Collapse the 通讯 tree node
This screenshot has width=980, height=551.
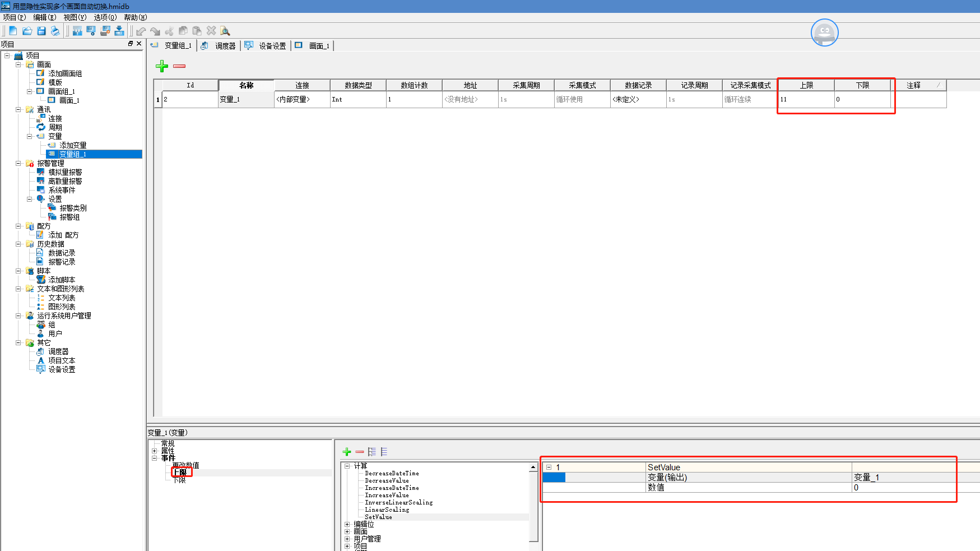point(18,109)
